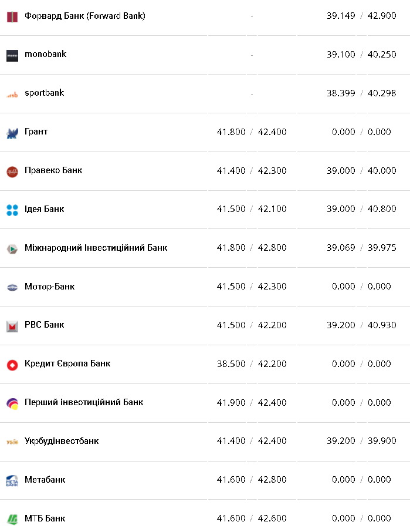The width and height of the screenshot is (410, 532).
Task: Click the РВС Банк logo icon
Action: (x=12, y=326)
